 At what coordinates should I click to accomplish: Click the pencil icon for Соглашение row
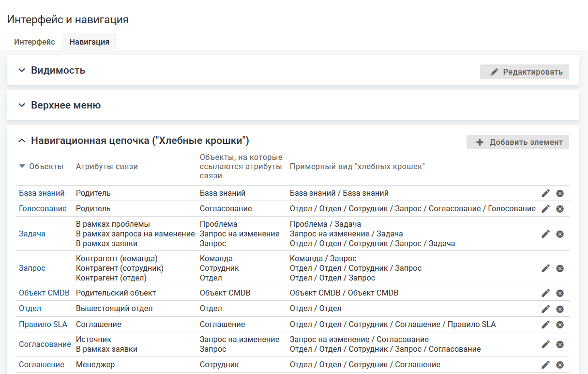click(545, 365)
